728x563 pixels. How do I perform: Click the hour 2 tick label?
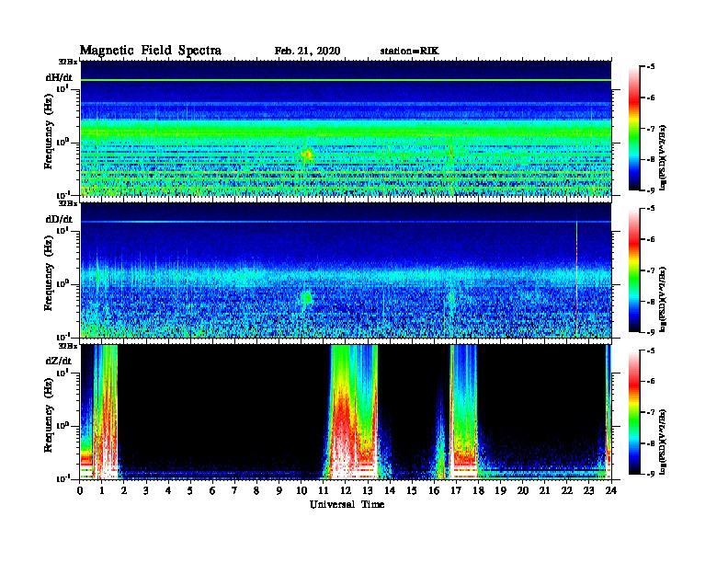click(124, 490)
